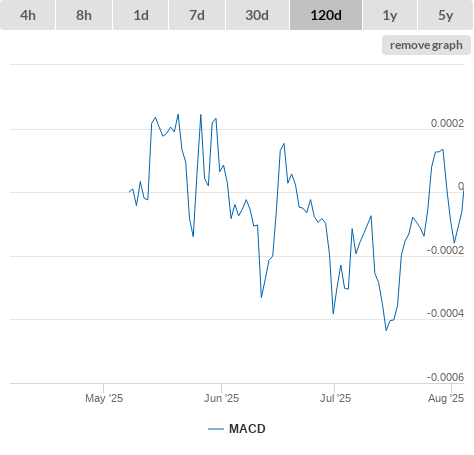474x455 pixels.
Task: Switch to the 4h time range
Action: pos(28,15)
